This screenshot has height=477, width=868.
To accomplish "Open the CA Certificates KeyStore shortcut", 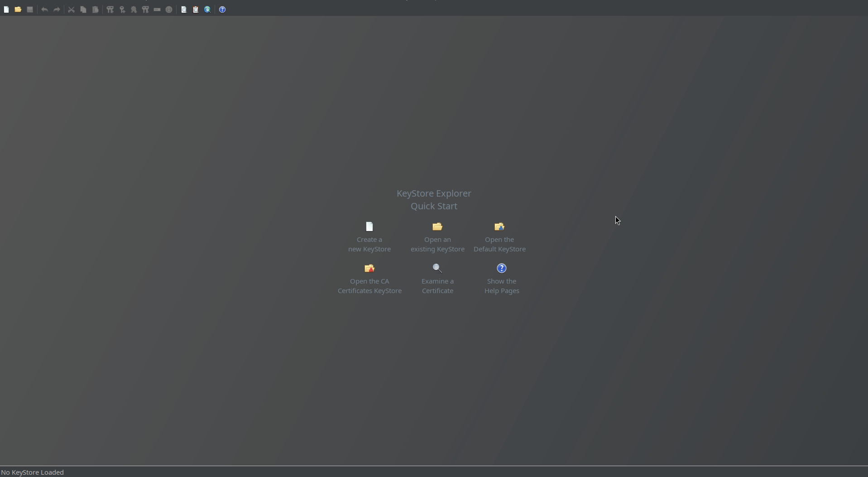I will (369, 279).
